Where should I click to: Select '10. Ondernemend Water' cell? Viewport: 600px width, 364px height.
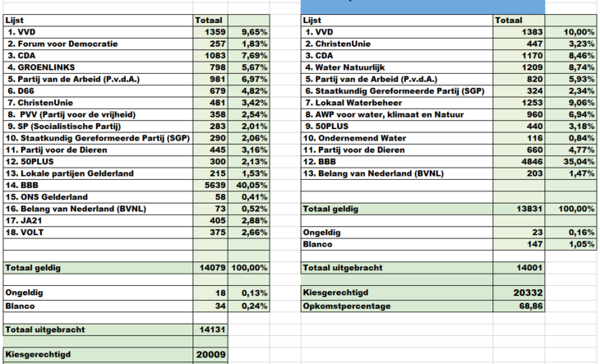coord(397,138)
